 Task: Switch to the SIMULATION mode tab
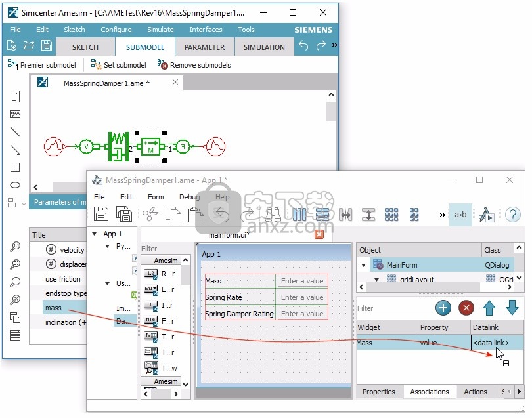click(x=264, y=47)
